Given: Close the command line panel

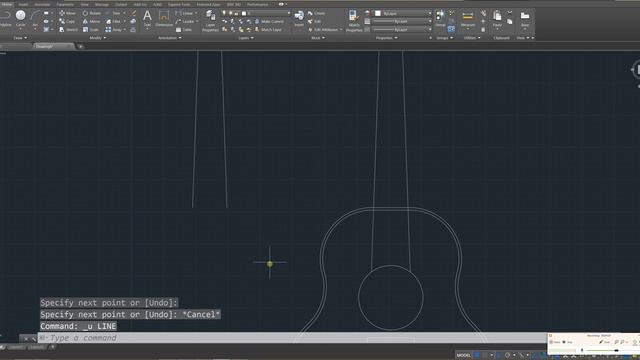Looking at the screenshot, I should click(25, 338).
